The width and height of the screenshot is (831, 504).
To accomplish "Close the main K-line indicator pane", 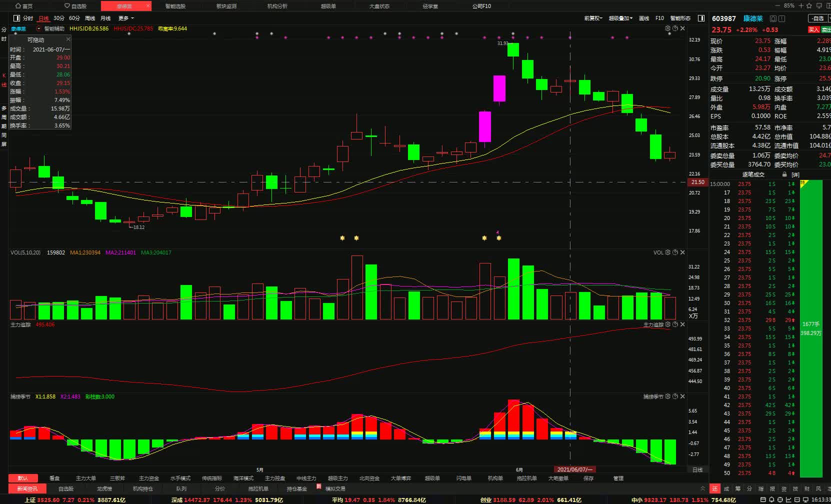I will click(682, 28).
